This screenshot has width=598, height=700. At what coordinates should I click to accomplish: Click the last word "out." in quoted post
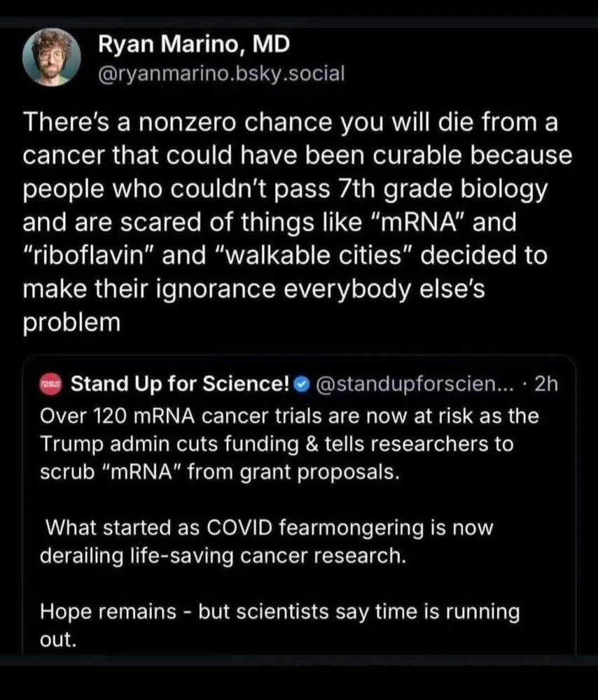click(x=57, y=640)
